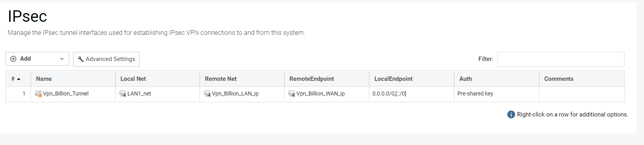The width and height of the screenshot is (644, 145).
Task: Click the wrench icon on Advanced Settings
Action: pyautogui.click(x=81, y=59)
